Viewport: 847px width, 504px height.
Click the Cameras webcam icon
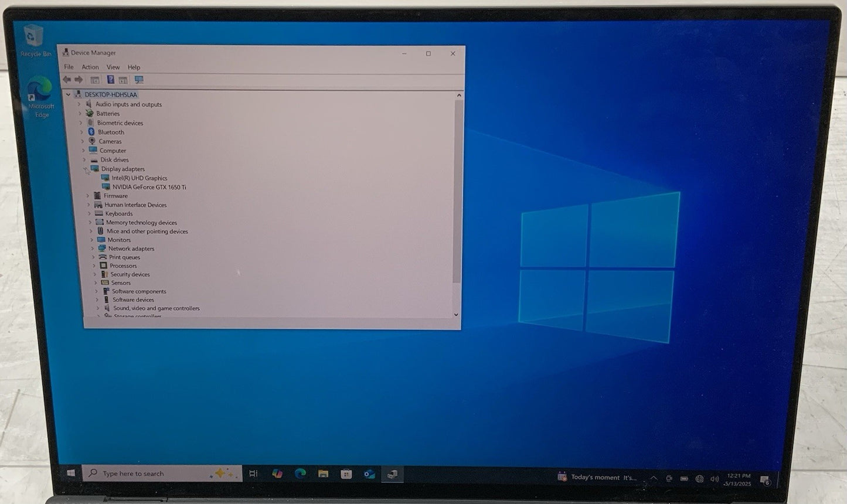point(92,141)
